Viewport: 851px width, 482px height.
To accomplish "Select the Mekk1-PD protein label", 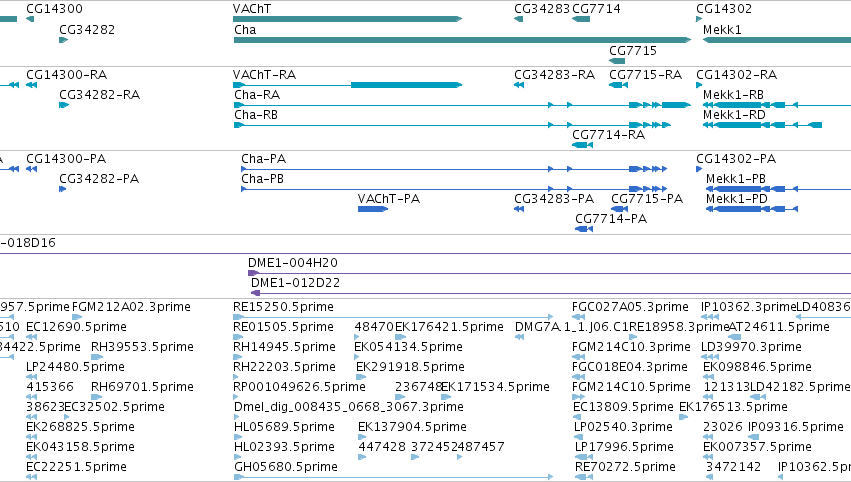I will pyautogui.click(x=737, y=199).
